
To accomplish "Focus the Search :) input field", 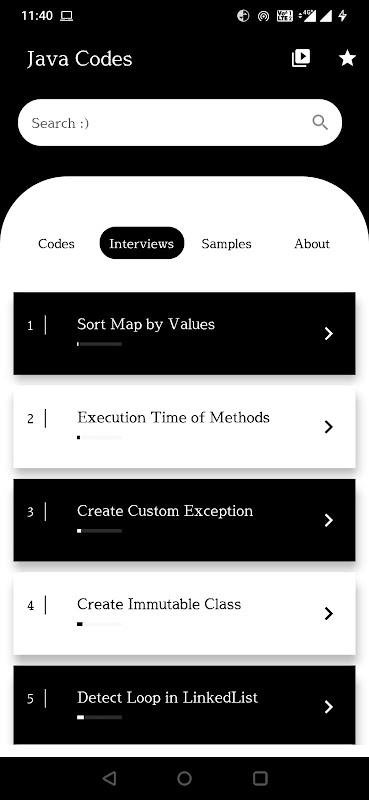I will coord(180,122).
